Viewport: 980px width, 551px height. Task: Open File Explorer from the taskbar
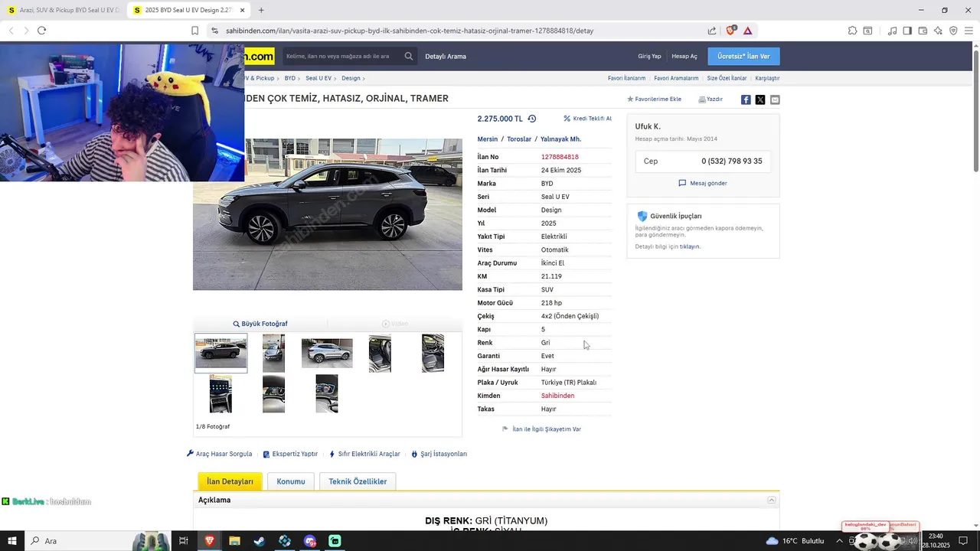[x=234, y=541]
